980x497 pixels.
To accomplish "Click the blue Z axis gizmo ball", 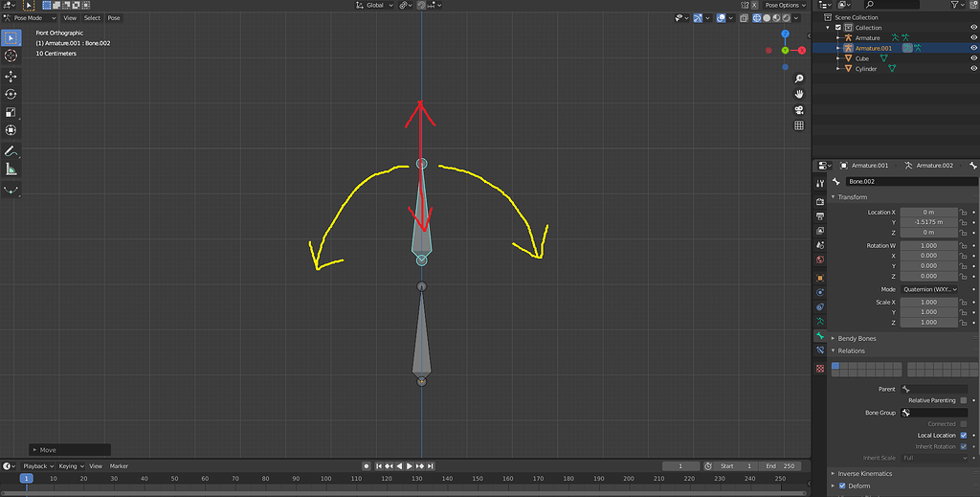I will tap(785, 34).
